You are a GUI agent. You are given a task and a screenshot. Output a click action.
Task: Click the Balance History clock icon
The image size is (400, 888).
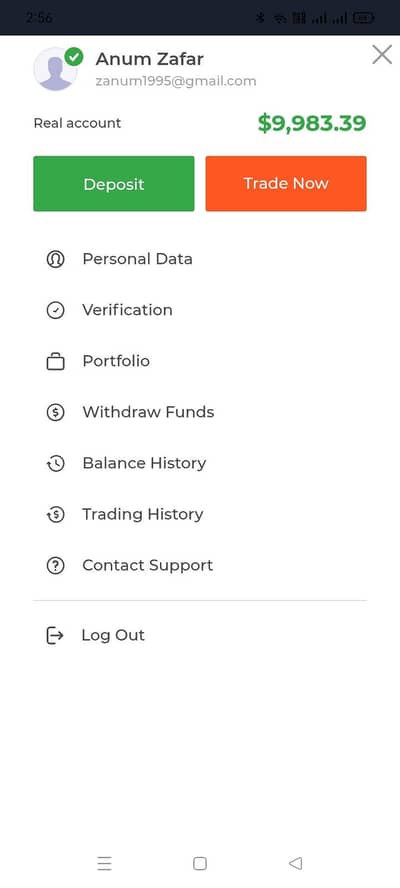[x=56, y=463]
